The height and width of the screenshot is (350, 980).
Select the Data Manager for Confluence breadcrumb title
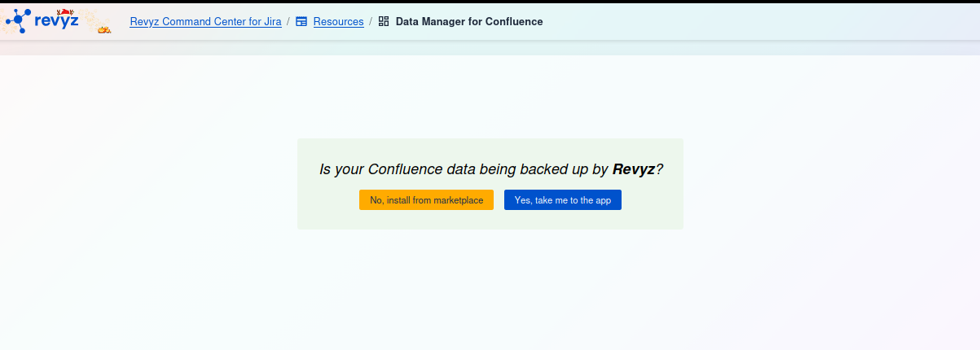(468, 22)
